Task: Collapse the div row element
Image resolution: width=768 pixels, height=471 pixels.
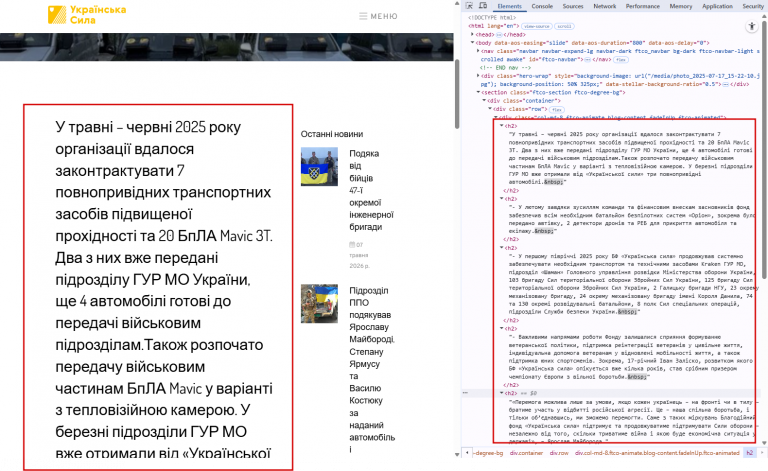Action: click(490, 109)
